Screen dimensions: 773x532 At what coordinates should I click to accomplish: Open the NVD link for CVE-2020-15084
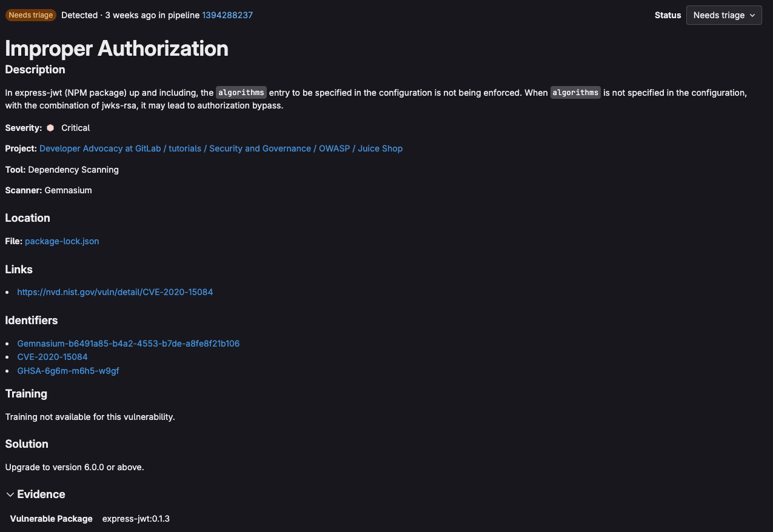pos(115,292)
